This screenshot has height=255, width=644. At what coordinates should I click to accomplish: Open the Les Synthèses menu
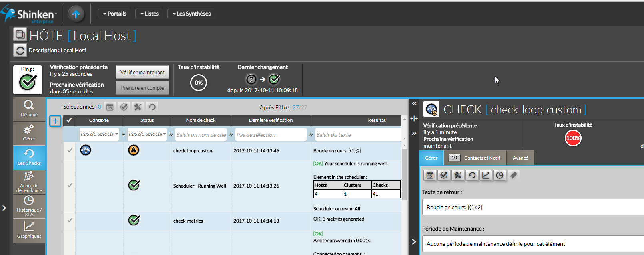(x=191, y=14)
